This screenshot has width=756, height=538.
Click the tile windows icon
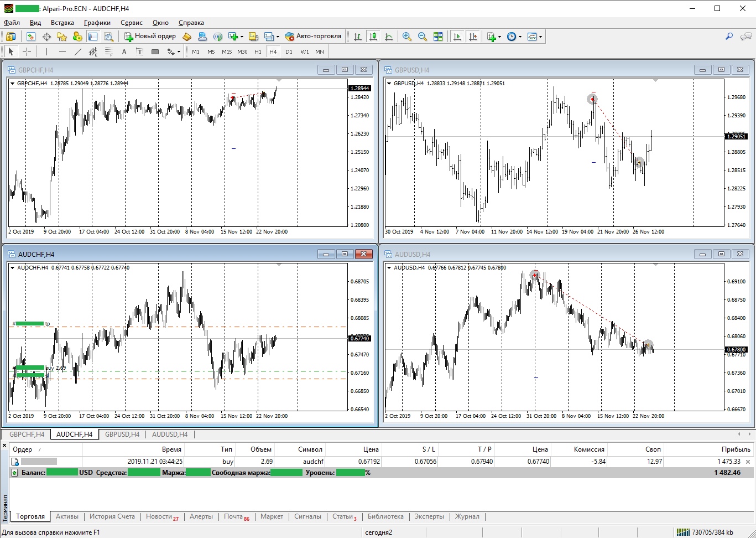click(x=438, y=37)
